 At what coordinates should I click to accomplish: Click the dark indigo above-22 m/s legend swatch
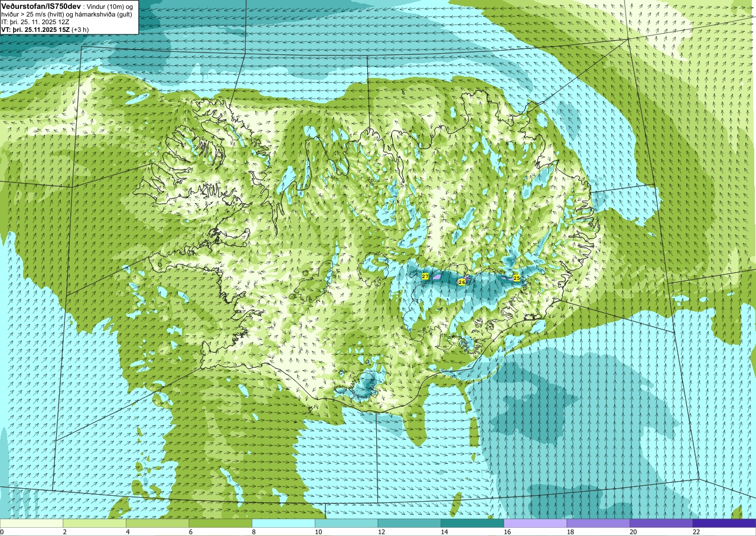[725, 523]
